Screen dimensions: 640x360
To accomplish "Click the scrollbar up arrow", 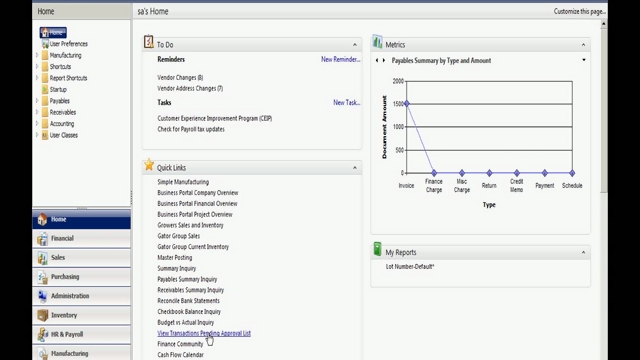I will [603, 24].
